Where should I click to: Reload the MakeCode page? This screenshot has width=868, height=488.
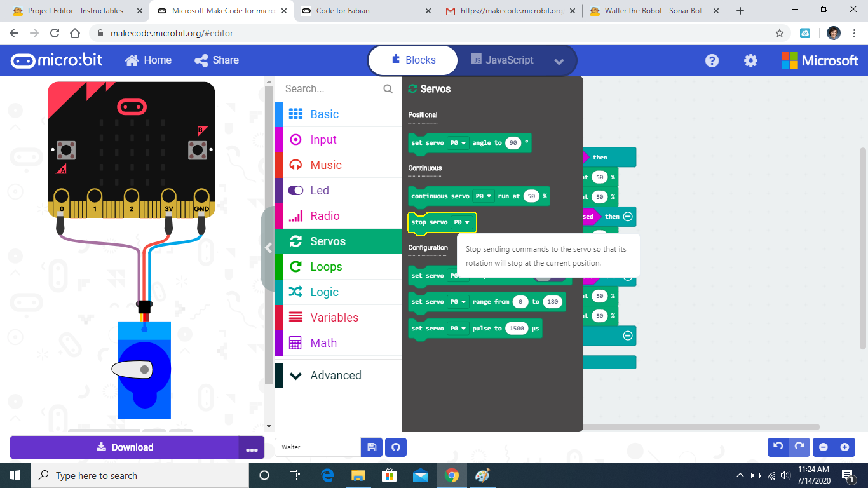(55, 33)
